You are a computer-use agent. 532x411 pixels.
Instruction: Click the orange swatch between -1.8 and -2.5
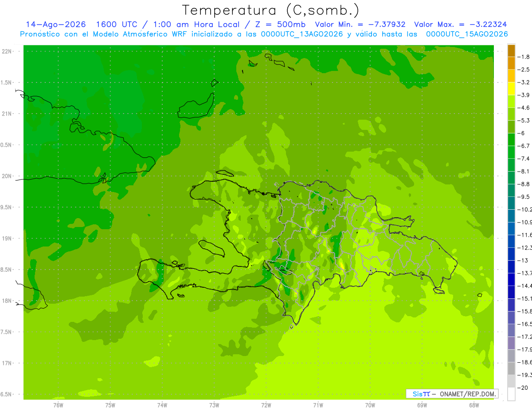point(511,63)
